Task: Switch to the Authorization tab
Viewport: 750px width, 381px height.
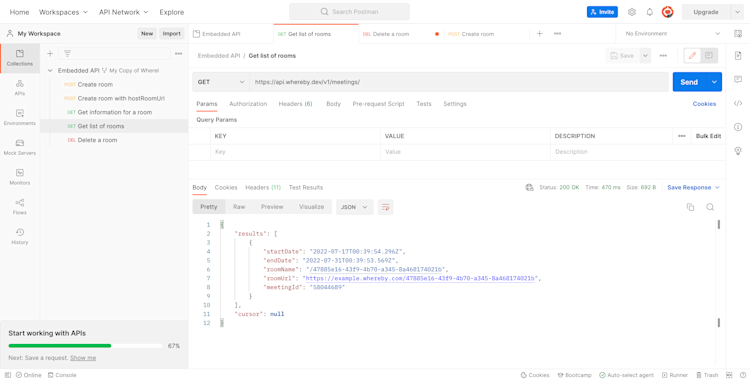Action: [x=248, y=104]
